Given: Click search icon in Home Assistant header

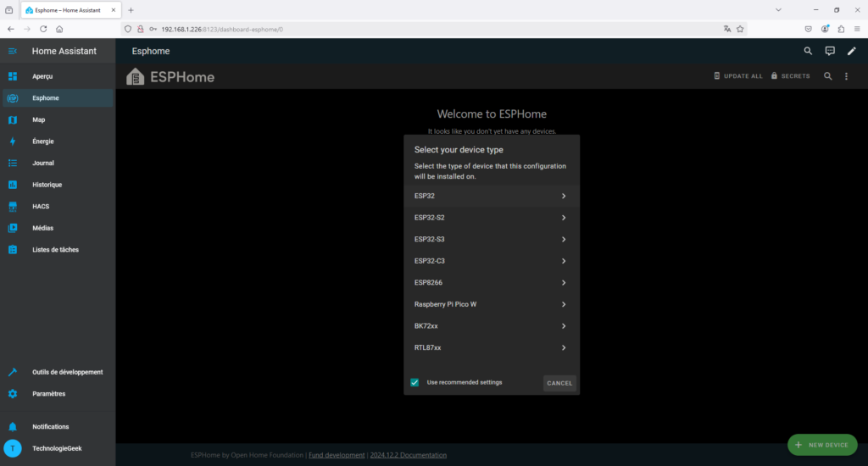Looking at the screenshot, I should pos(808,51).
